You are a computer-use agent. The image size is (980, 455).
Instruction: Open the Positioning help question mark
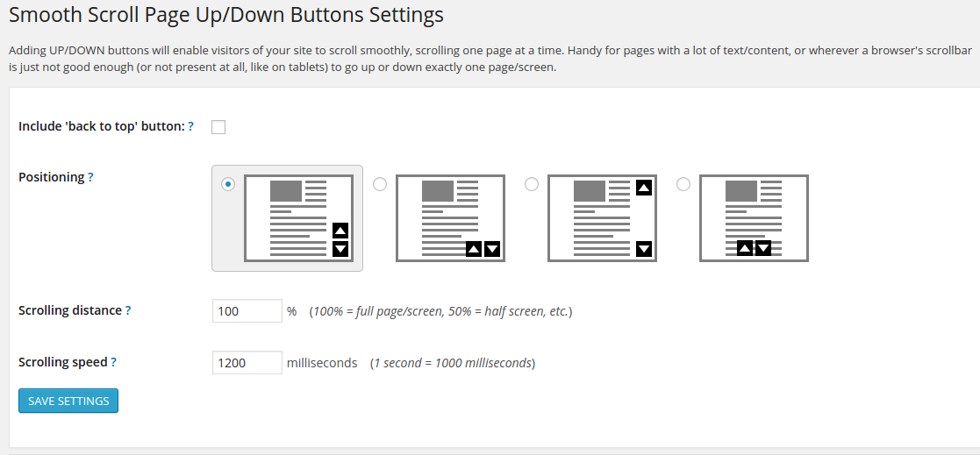(90, 177)
